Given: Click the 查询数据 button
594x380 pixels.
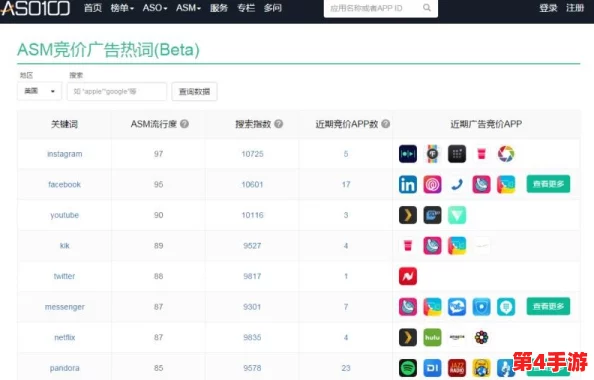Looking at the screenshot, I should 194,91.
